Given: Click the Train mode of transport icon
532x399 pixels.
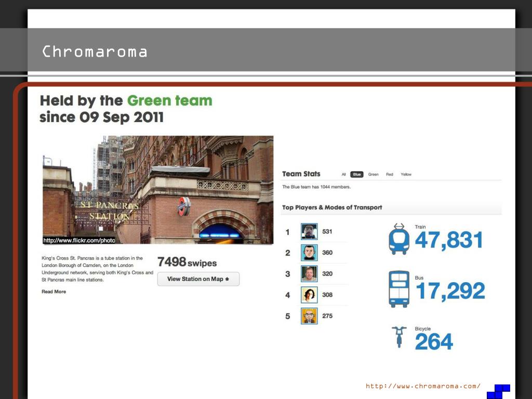Looking at the screenshot, I should [398, 239].
